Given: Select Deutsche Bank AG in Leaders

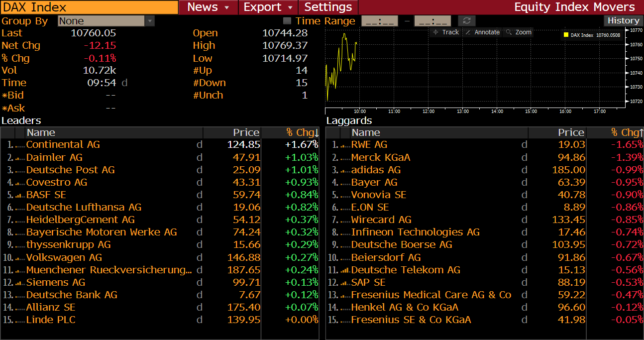Looking at the screenshot, I should [x=72, y=295].
